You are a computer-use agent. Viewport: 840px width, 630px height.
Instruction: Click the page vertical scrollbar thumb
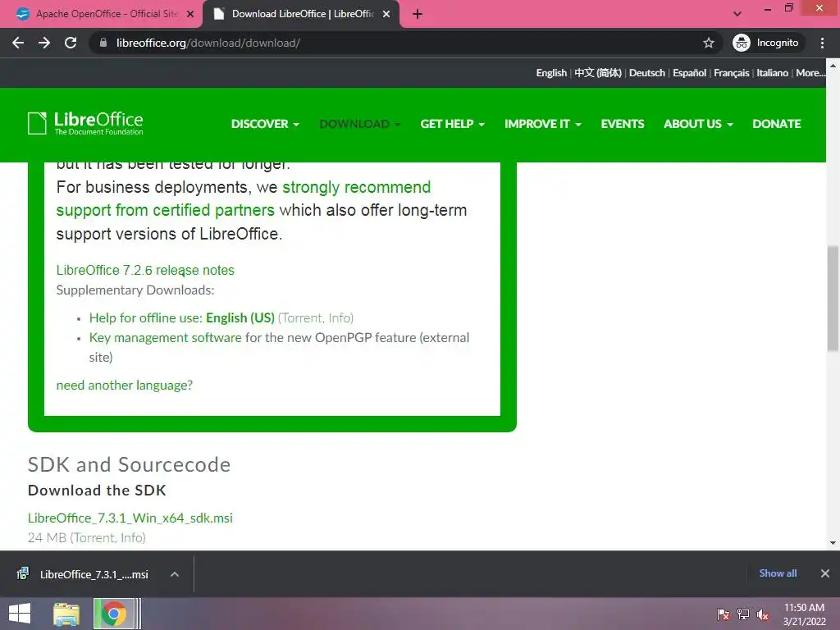click(833, 299)
